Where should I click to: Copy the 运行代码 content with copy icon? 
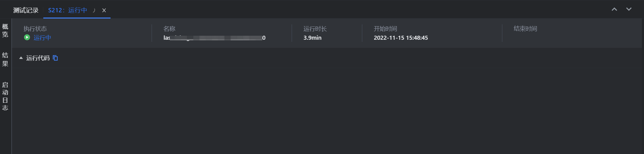click(55, 58)
